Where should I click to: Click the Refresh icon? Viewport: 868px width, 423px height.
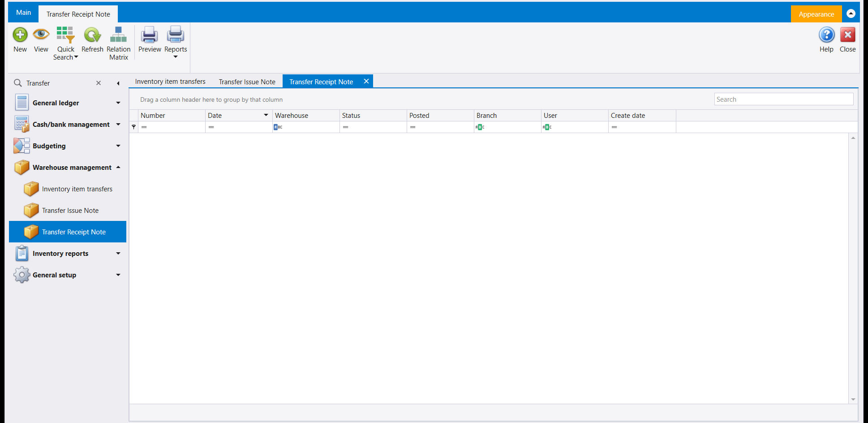pyautogui.click(x=92, y=35)
